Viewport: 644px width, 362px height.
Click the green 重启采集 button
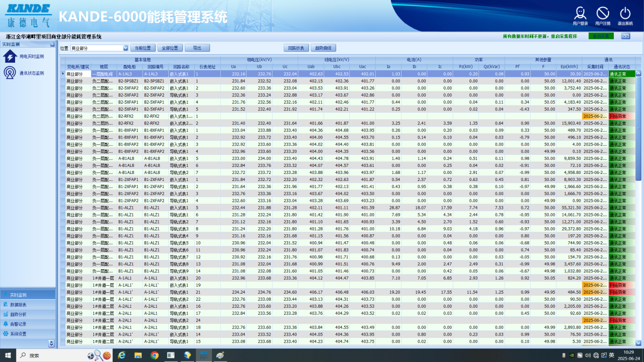601,36
